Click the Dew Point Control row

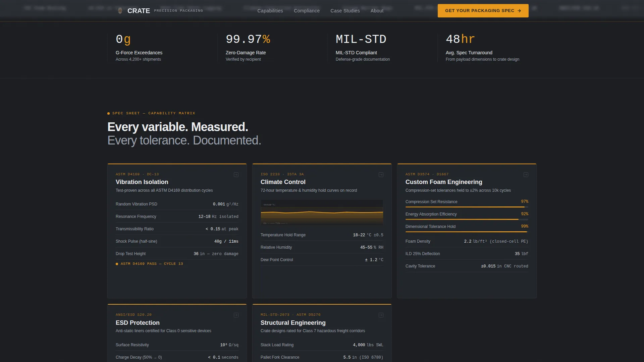point(322,260)
